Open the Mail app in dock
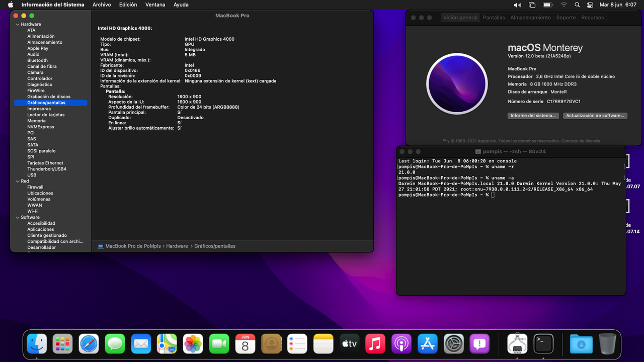The height and width of the screenshot is (362, 644). tap(141, 344)
